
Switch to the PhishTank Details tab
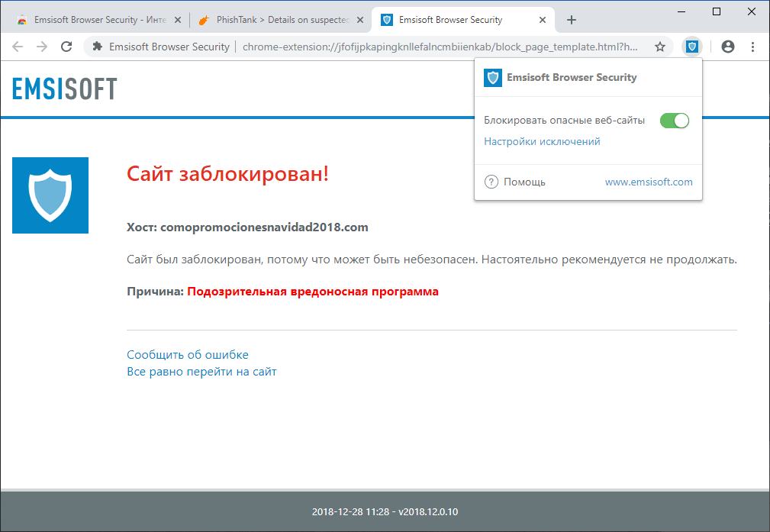[x=282, y=20]
